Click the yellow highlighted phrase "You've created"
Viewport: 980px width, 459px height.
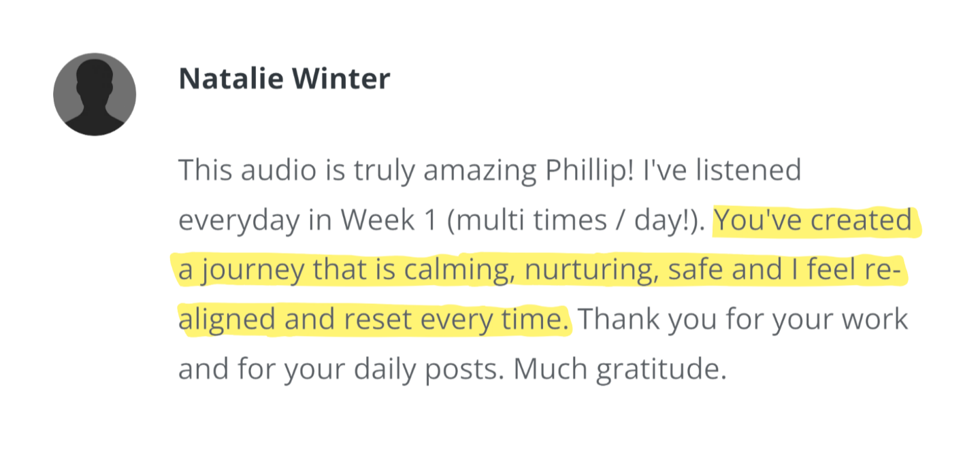813,220
